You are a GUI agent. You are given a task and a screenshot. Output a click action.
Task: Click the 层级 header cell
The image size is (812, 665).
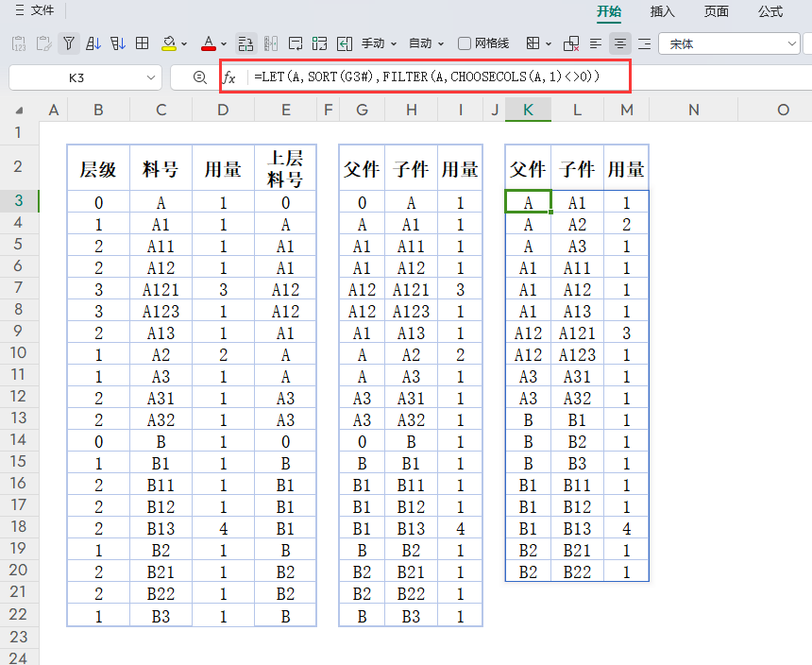[98, 168]
